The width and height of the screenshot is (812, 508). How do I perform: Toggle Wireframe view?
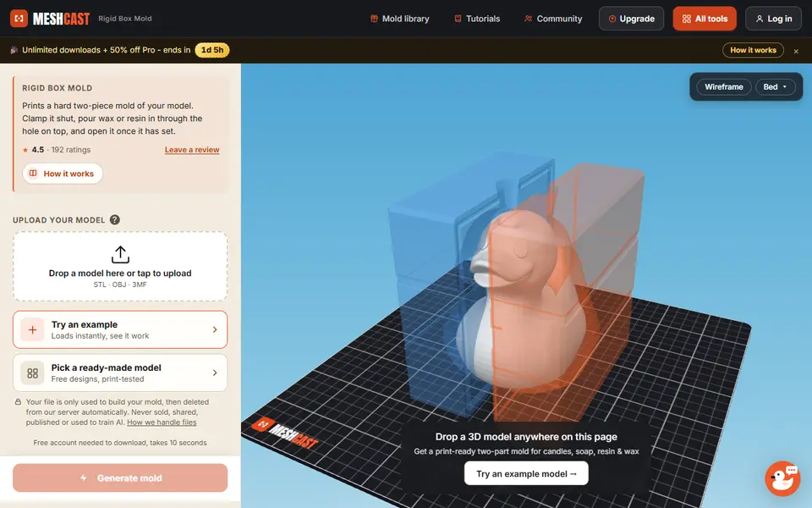coord(723,87)
